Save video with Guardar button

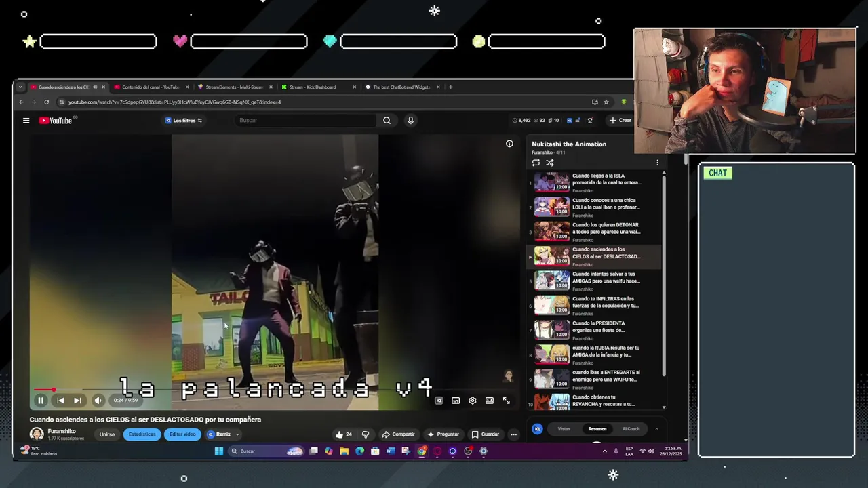486,434
